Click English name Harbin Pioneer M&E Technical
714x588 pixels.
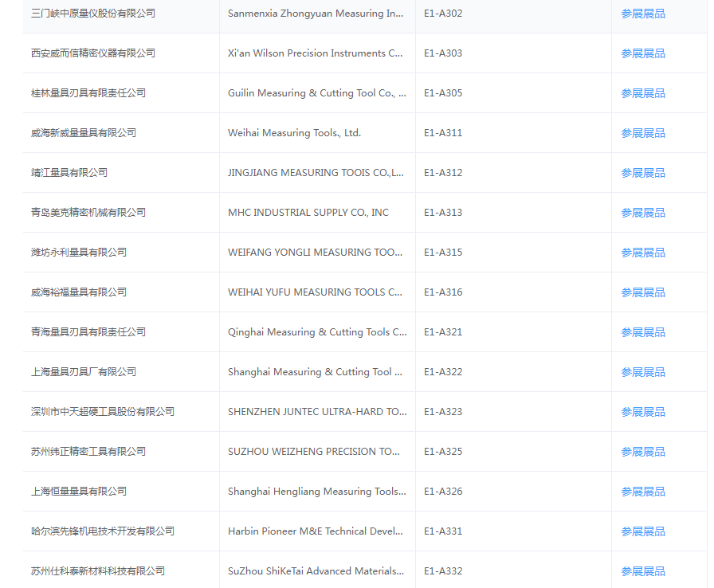click(x=315, y=531)
